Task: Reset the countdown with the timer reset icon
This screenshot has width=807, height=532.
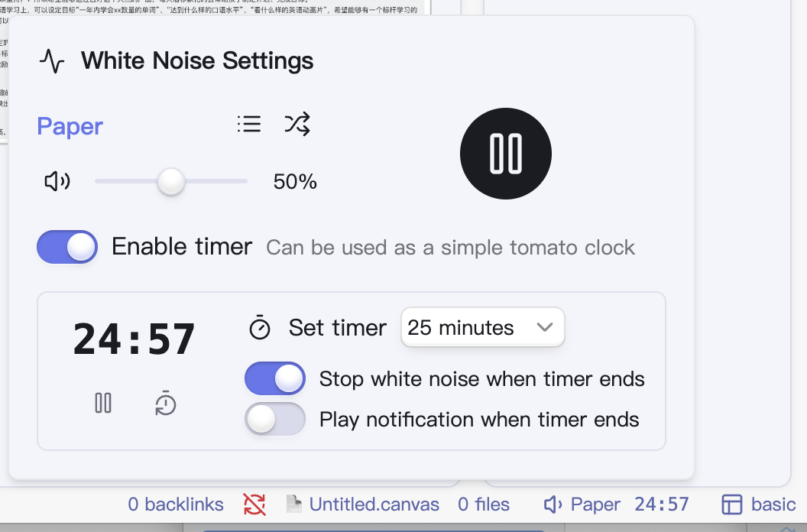Action: (x=166, y=404)
